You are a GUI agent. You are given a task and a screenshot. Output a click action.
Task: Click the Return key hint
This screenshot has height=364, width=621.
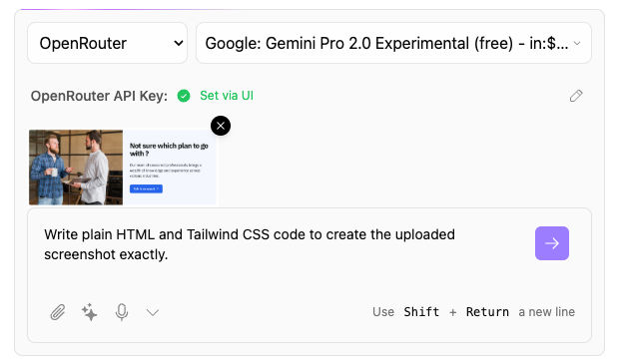tap(487, 312)
